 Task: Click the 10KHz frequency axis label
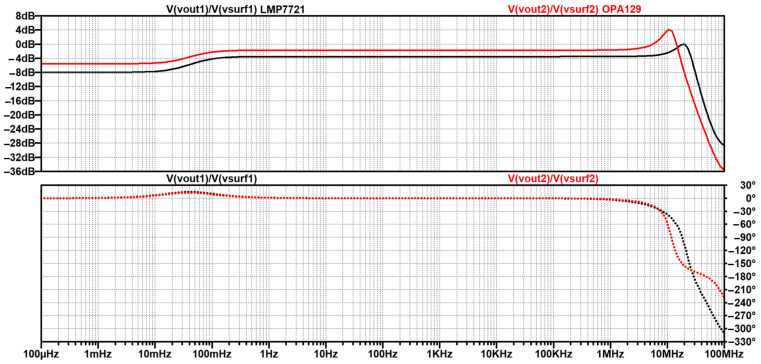pyautogui.click(x=496, y=353)
